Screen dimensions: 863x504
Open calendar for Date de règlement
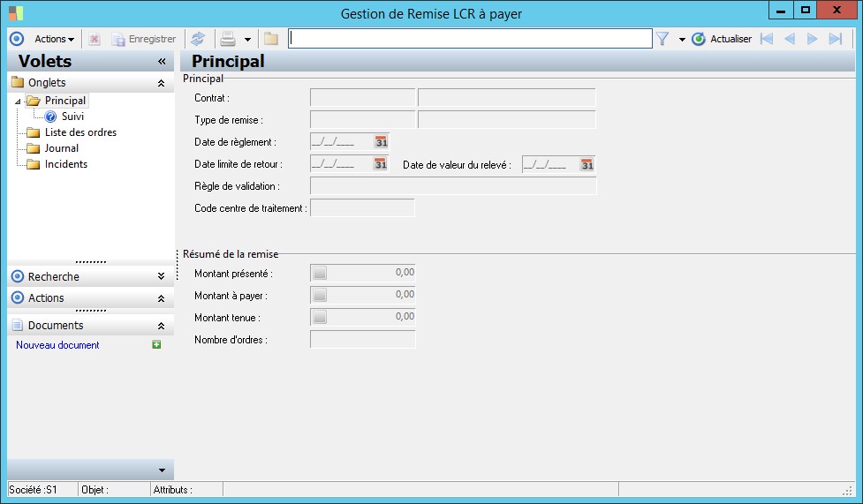pos(382,142)
